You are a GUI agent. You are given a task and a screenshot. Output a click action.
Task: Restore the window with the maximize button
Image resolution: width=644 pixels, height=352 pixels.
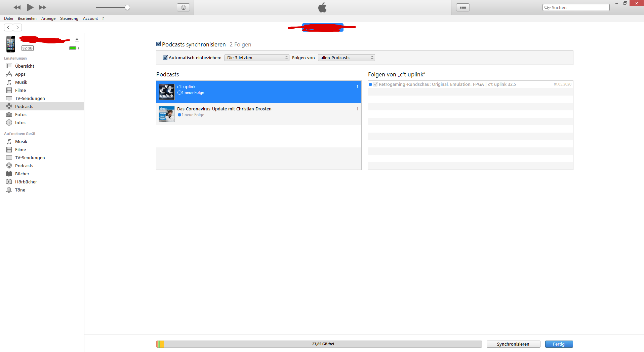pyautogui.click(x=625, y=3)
